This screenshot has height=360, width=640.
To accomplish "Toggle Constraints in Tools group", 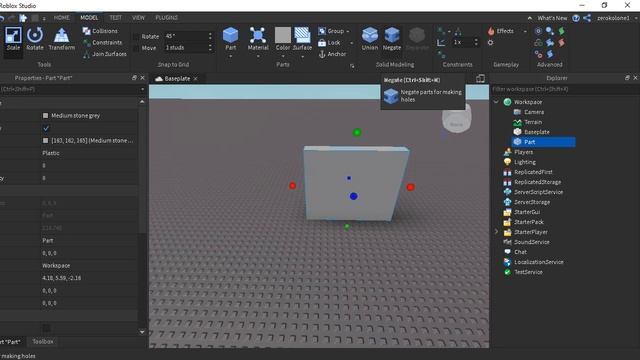I will click(x=102, y=42).
